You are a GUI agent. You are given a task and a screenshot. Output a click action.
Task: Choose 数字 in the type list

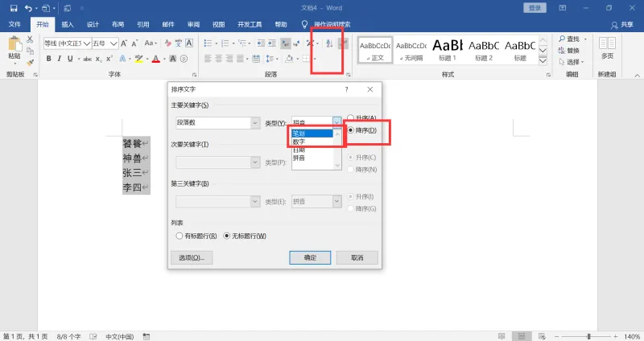click(312, 142)
